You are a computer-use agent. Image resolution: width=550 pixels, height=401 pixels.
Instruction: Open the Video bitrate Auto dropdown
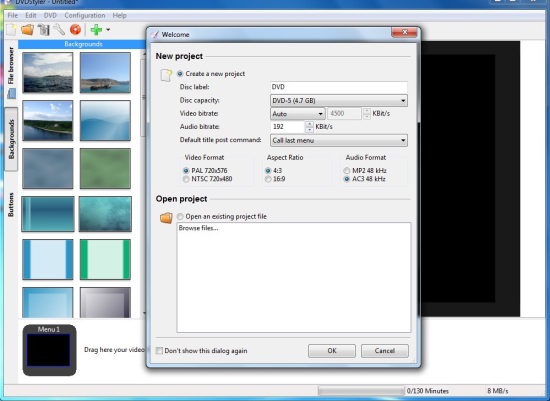coord(297,114)
